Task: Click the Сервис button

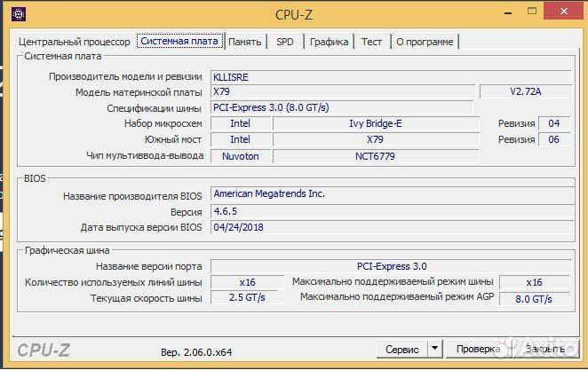Action: click(x=402, y=350)
